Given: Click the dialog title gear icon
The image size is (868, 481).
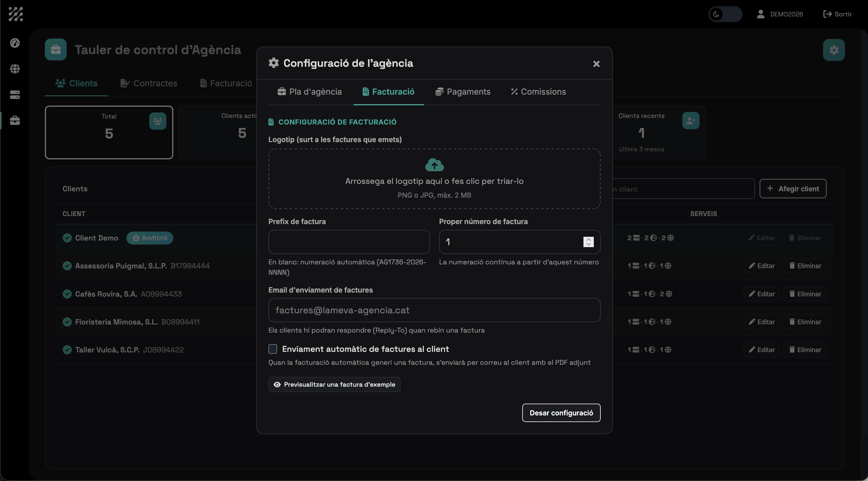Looking at the screenshot, I should pos(274,63).
